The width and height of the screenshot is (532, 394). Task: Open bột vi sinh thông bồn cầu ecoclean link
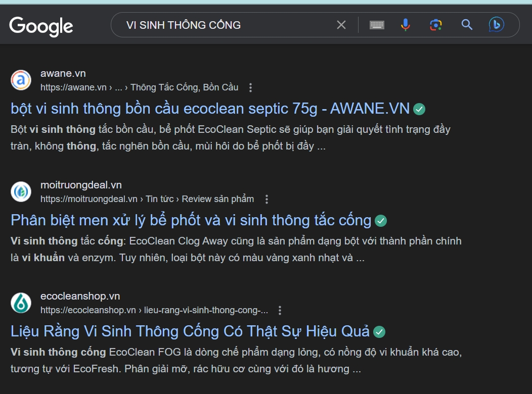tap(210, 109)
